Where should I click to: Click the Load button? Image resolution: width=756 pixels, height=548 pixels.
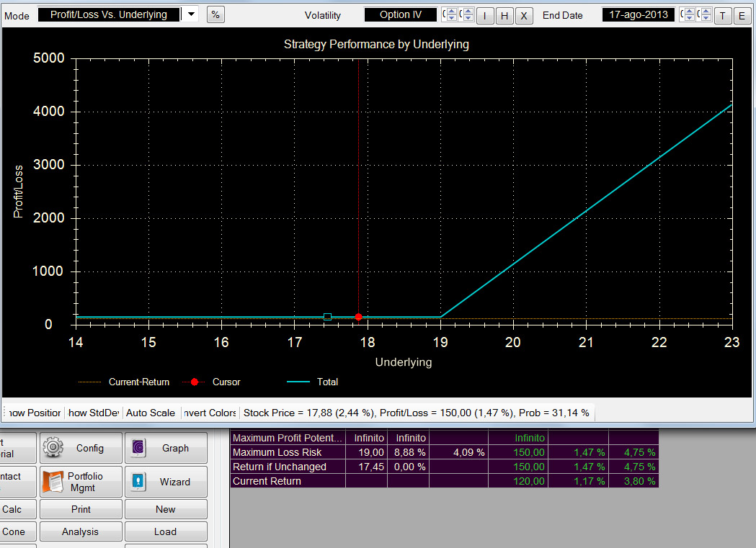pos(166,531)
